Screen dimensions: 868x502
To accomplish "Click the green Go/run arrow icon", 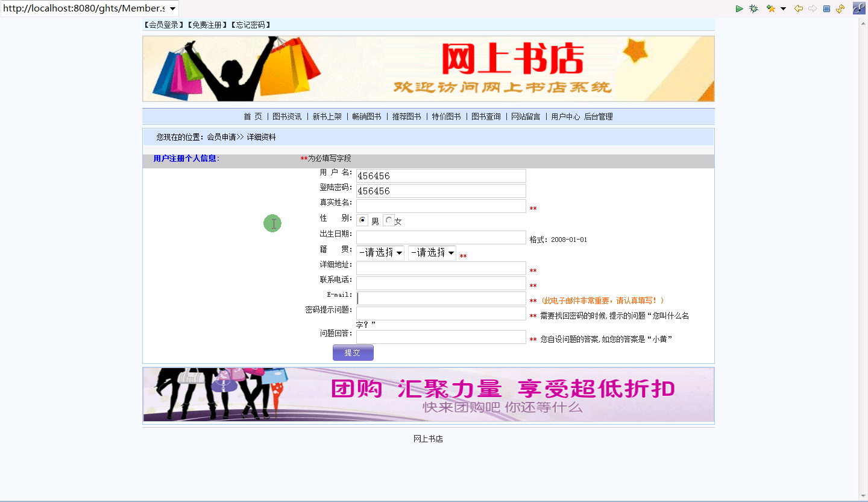I will (x=740, y=8).
